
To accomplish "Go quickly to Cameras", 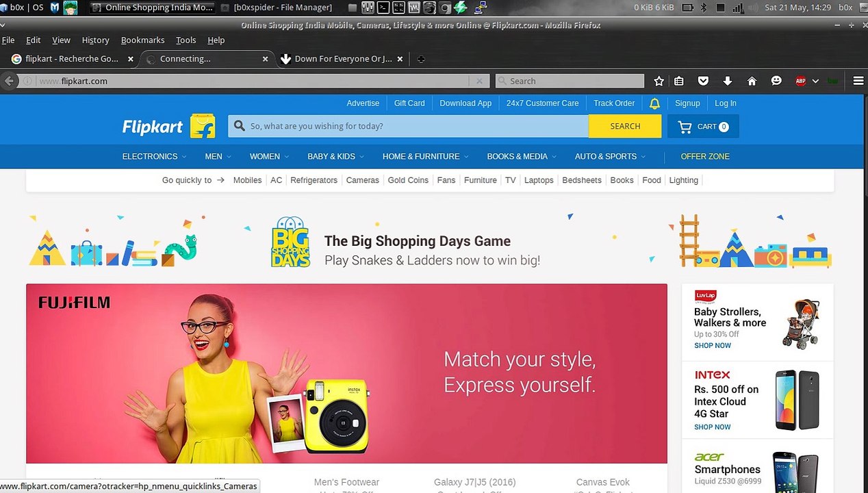I will click(363, 180).
